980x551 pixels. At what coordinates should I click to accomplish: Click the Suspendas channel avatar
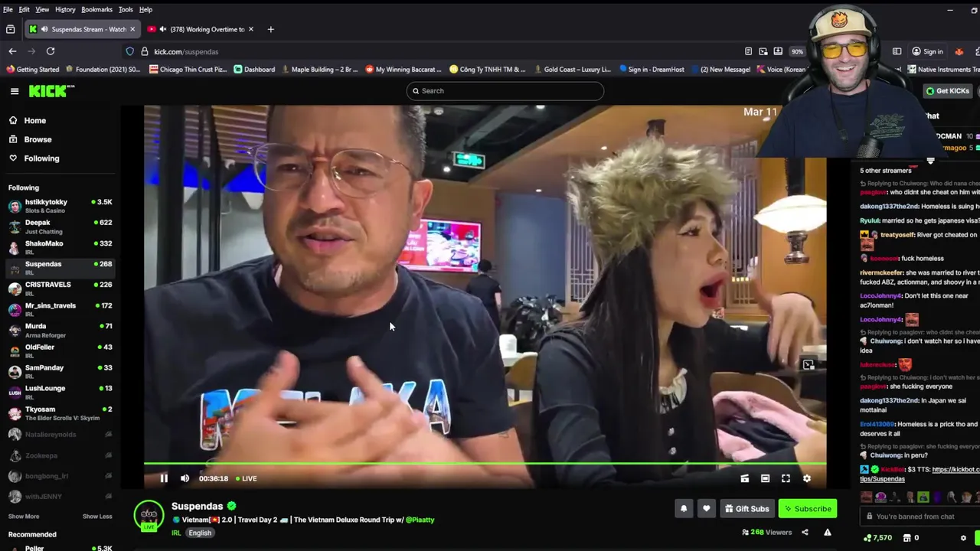pos(149,515)
